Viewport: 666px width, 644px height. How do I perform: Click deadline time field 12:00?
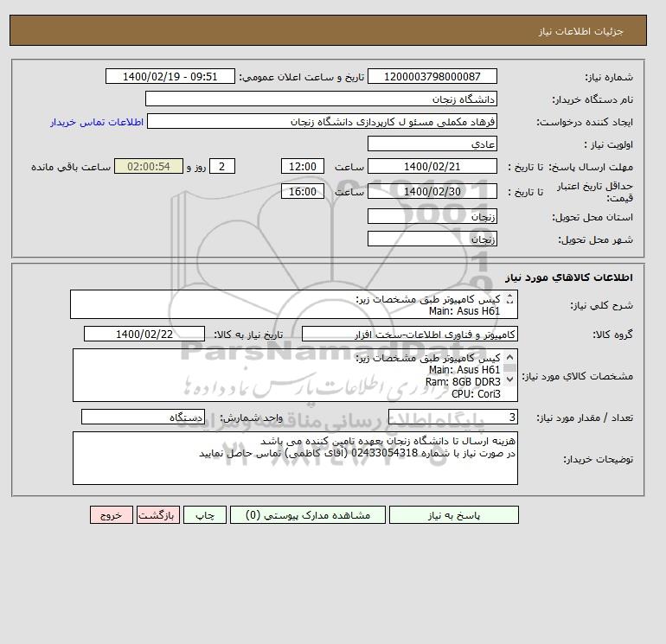tap(303, 167)
